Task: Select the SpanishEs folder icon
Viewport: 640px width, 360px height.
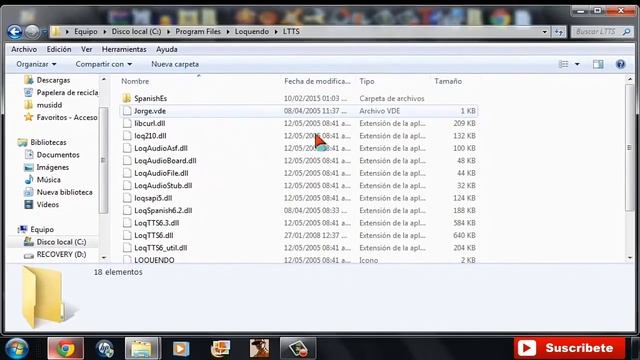Action: pyautogui.click(x=127, y=98)
